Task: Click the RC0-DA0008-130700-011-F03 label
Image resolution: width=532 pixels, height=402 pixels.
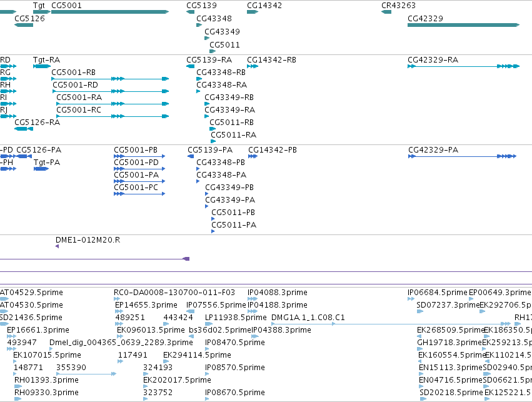Action: pos(174,293)
